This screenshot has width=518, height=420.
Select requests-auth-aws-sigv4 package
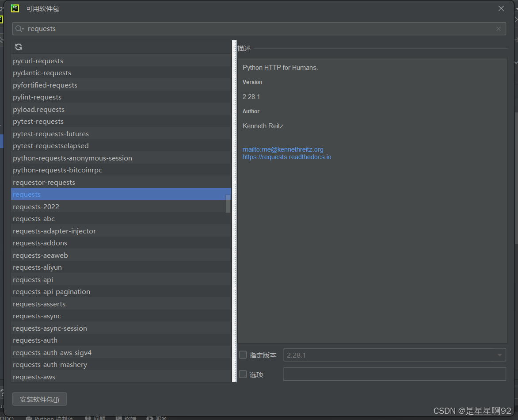tap(121, 353)
